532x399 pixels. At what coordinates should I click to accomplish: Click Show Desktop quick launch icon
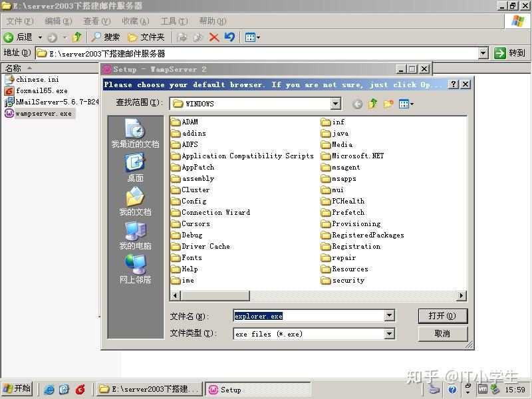[64, 389]
